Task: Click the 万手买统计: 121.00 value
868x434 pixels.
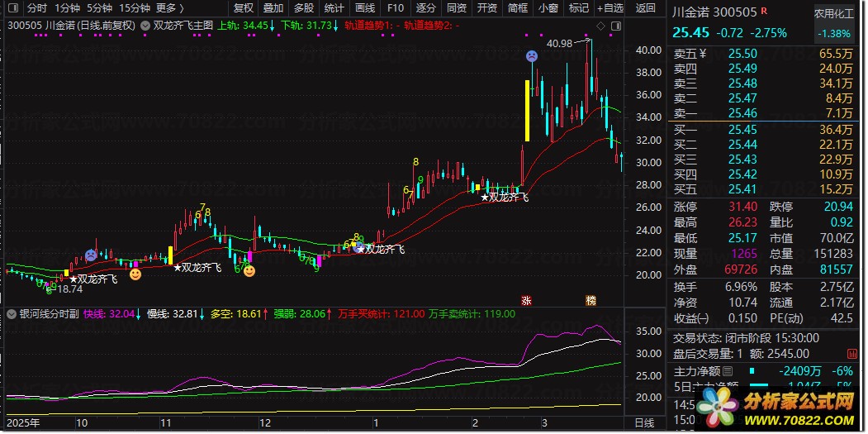Action: [381, 314]
